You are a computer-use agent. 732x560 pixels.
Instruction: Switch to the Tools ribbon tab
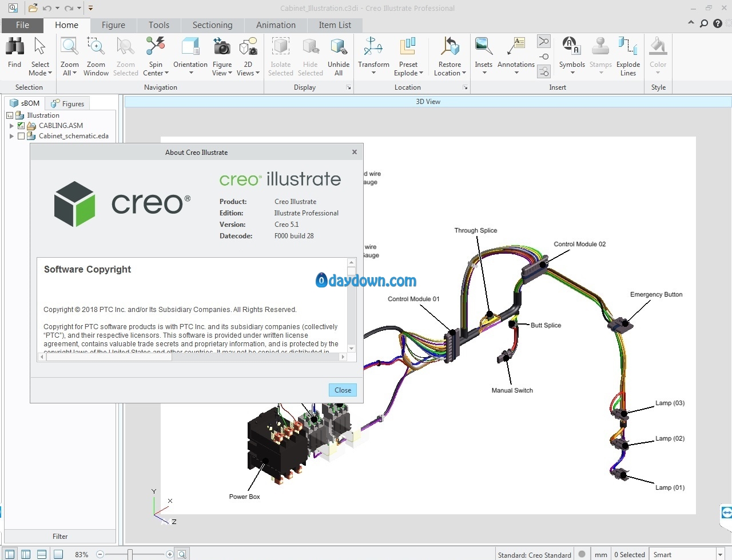pyautogui.click(x=158, y=25)
